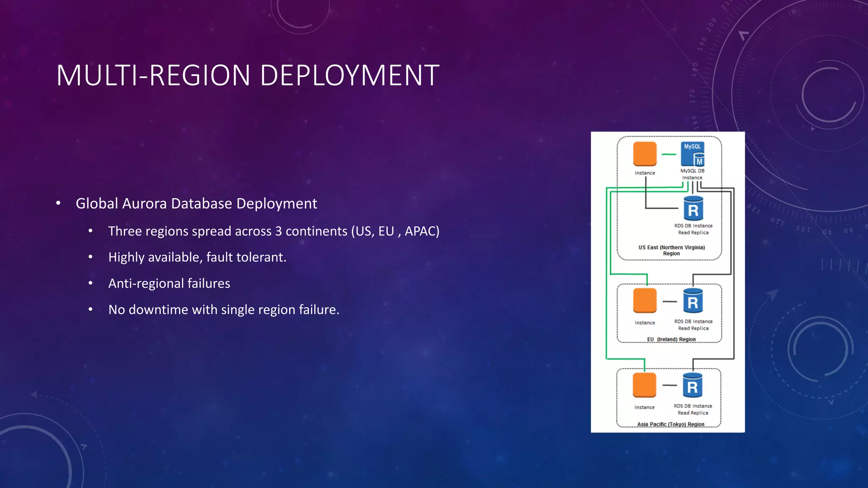
Task: Click the Asia Pacific (Tokyo) Region label
Action: pyautogui.click(x=670, y=424)
